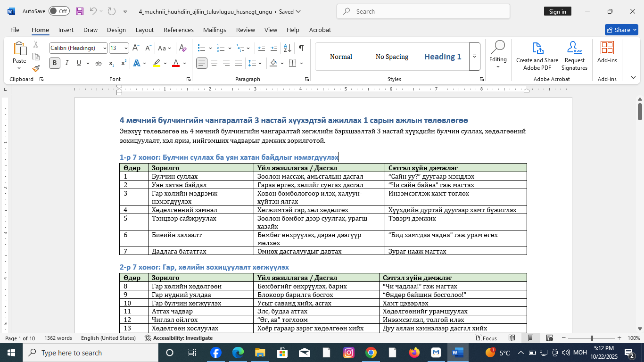
Task: Click the Clear All Formatting icon
Action: (183, 48)
